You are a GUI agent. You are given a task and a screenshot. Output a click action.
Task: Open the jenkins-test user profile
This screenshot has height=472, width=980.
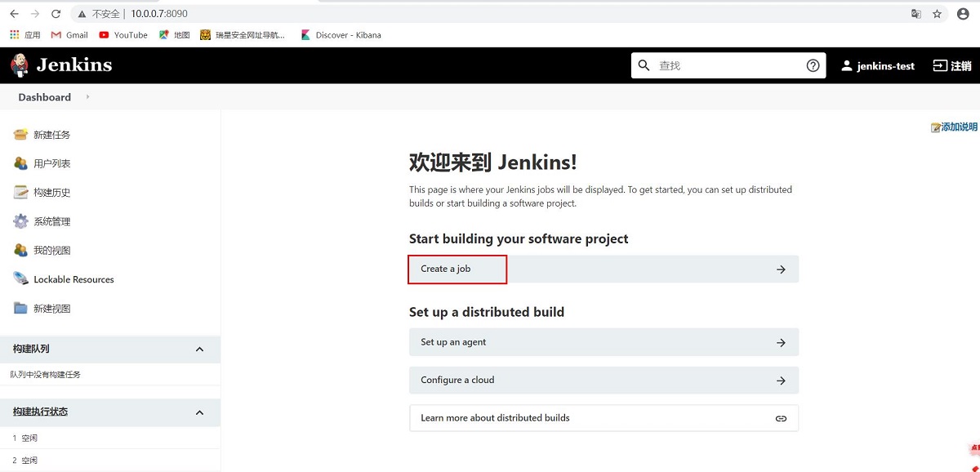tap(886, 66)
